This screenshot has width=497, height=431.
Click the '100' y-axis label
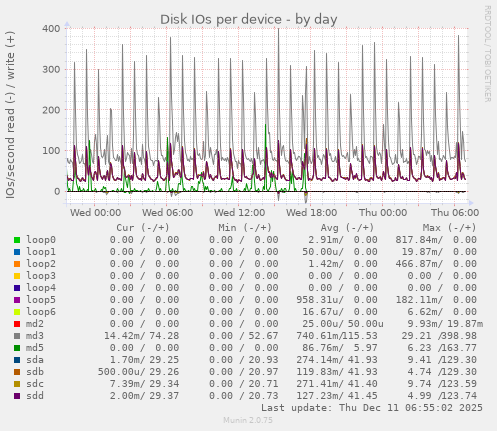tap(51, 151)
